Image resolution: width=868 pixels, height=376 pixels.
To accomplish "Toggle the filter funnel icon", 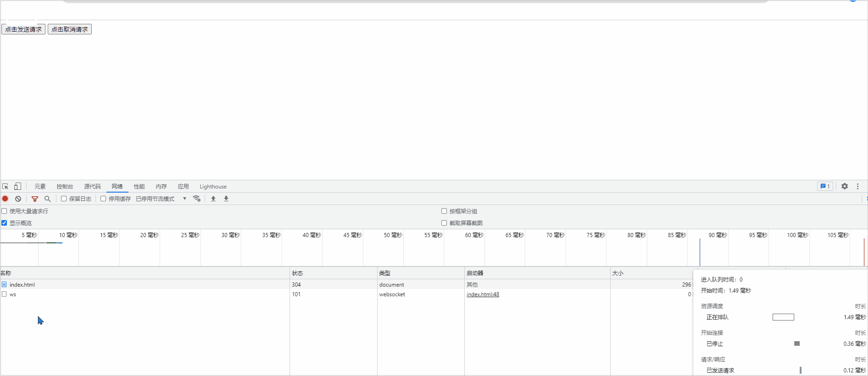I will coord(35,199).
